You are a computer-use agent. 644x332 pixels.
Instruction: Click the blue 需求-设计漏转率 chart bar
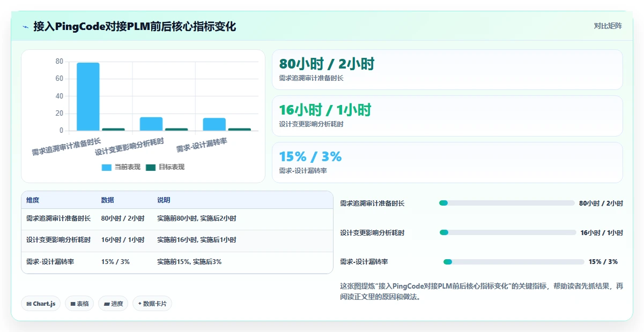tap(214, 124)
